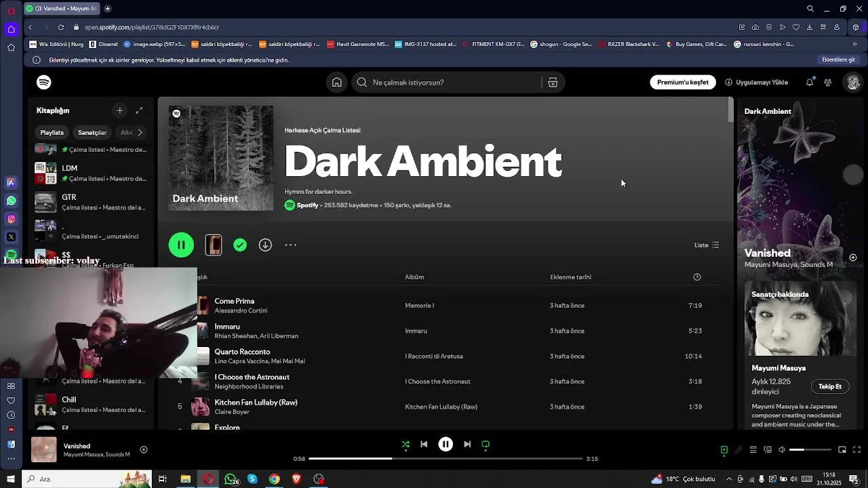The image size is (868, 488).
Task: Open the friend activity icon
Action: 828,82
